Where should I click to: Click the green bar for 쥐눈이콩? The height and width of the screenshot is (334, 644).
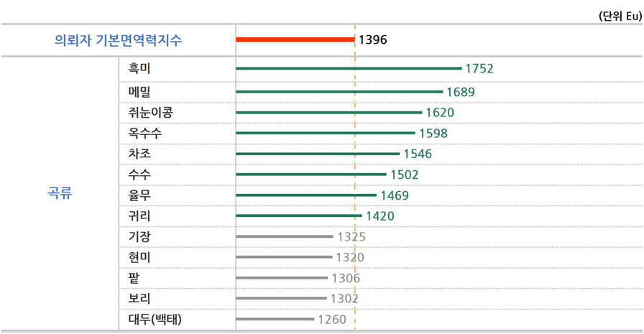329,113
